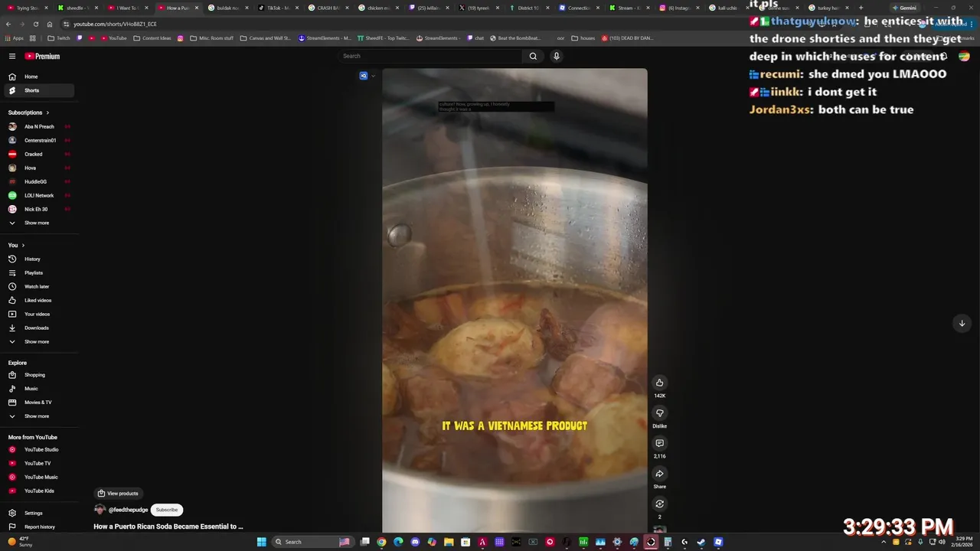The width and height of the screenshot is (980, 551).
Task: Open the LOLI Network channel
Action: [x=38, y=195]
